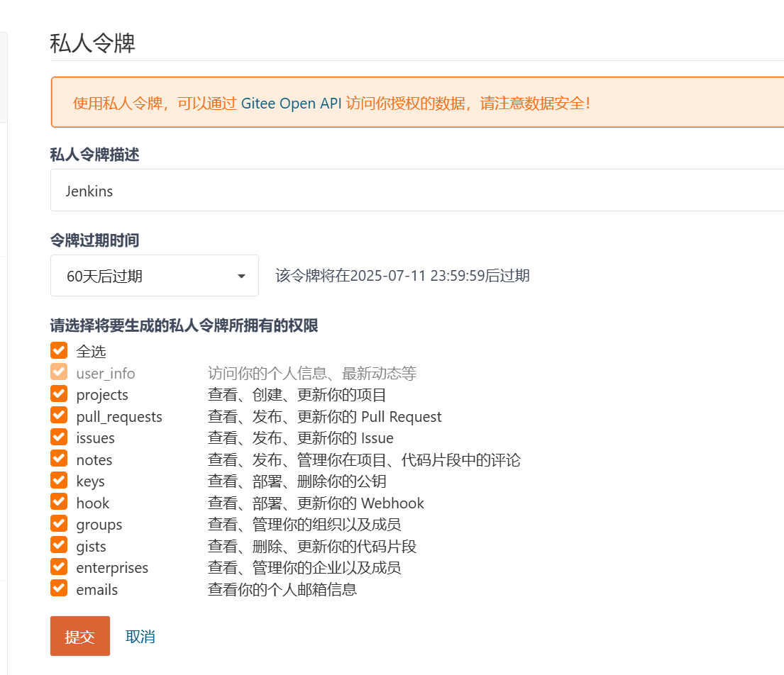Open the 60天后过期 expiration dropdown

[154, 276]
